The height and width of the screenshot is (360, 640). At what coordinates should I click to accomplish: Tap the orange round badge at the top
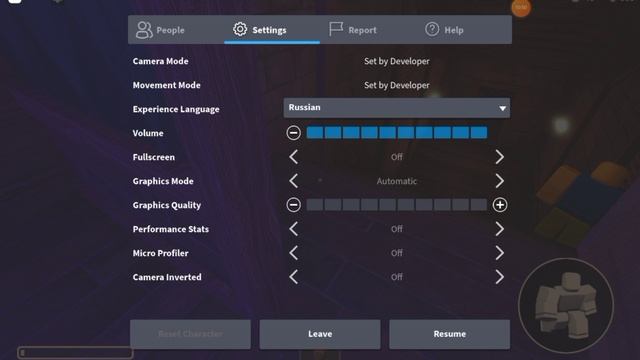(521, 7)
